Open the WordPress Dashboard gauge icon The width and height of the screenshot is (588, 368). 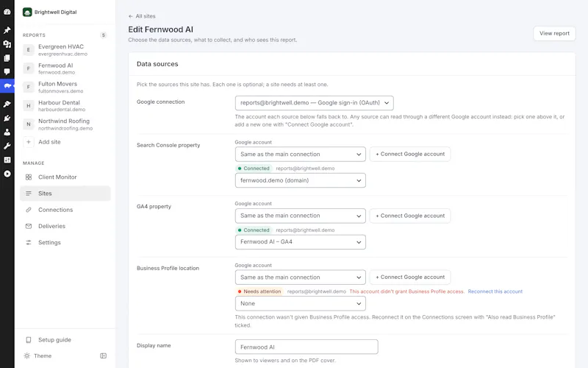[7, 12]
